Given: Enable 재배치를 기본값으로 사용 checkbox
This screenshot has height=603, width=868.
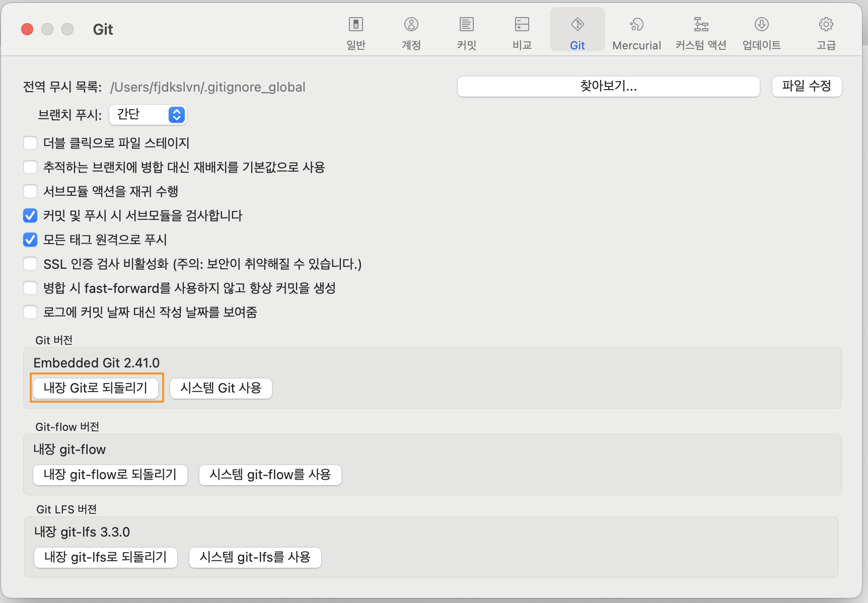Looking at the screenshot, I should click(x=30, y=167).
